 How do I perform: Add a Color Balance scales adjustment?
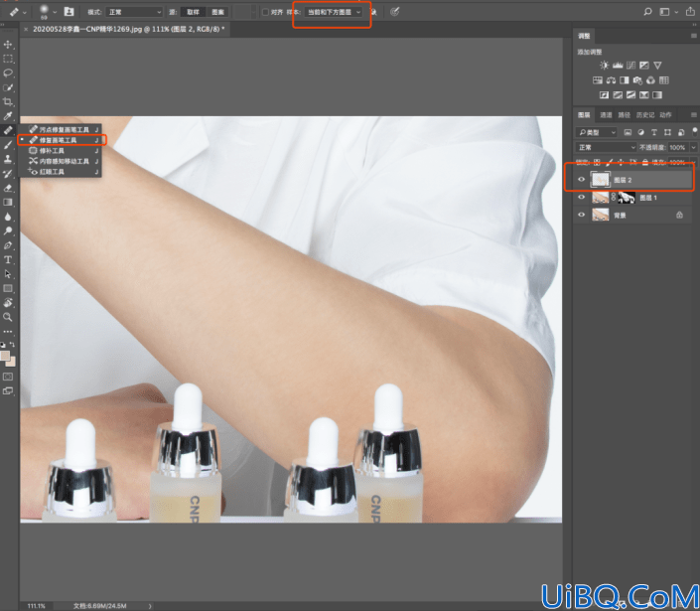pyautogui.click(x=611, y=80)
